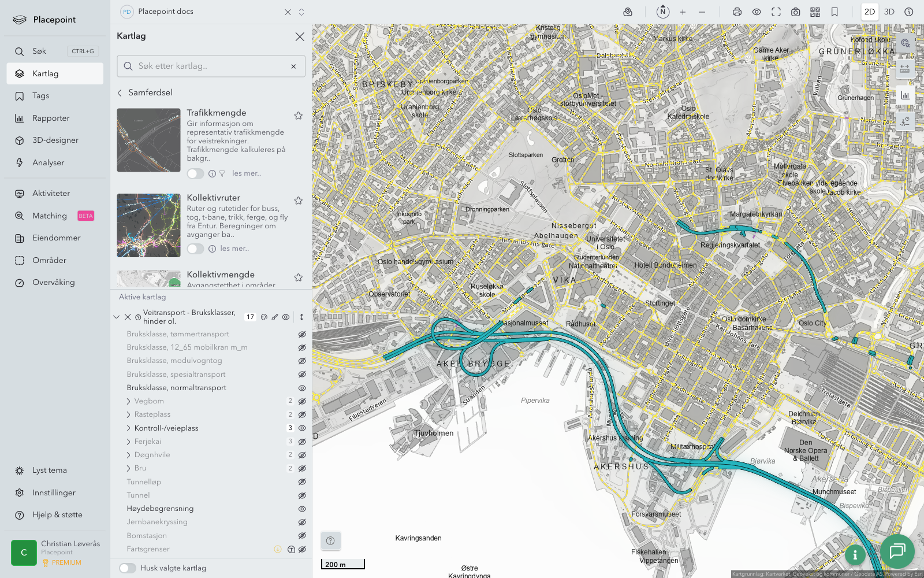Turn on Husk valgte kartlag switch
The image size is (924, 578).
pos(128,568)
